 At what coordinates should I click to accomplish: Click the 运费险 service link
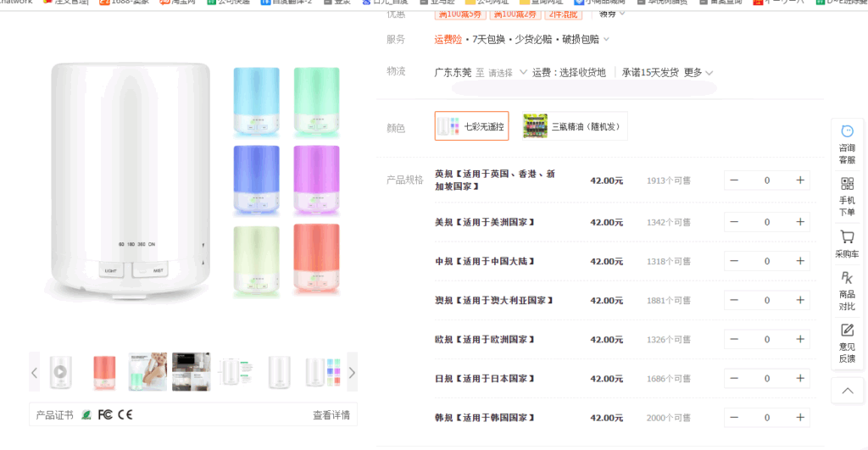point(448,39)
